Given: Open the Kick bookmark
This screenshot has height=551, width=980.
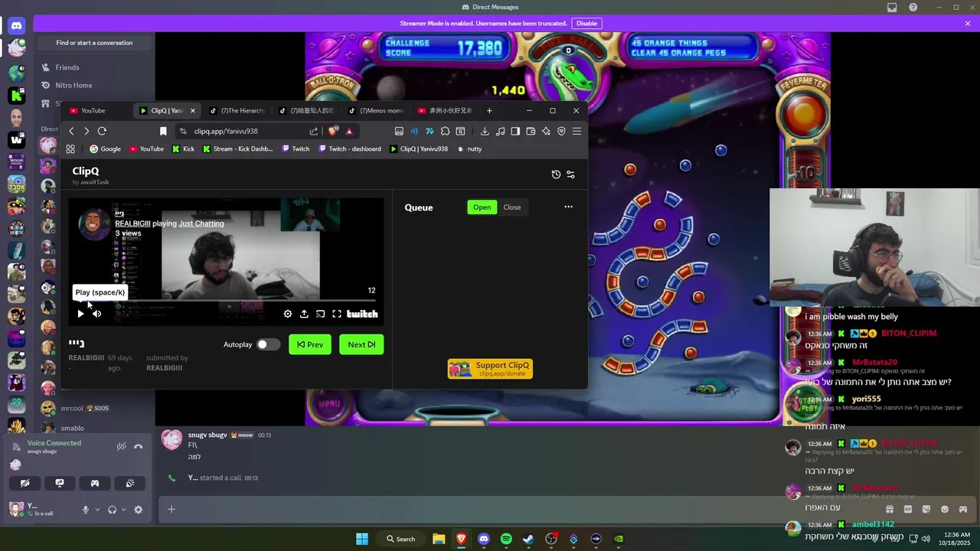Looking at the screenshot, I should pyautogui.click(x=182, y=148).
